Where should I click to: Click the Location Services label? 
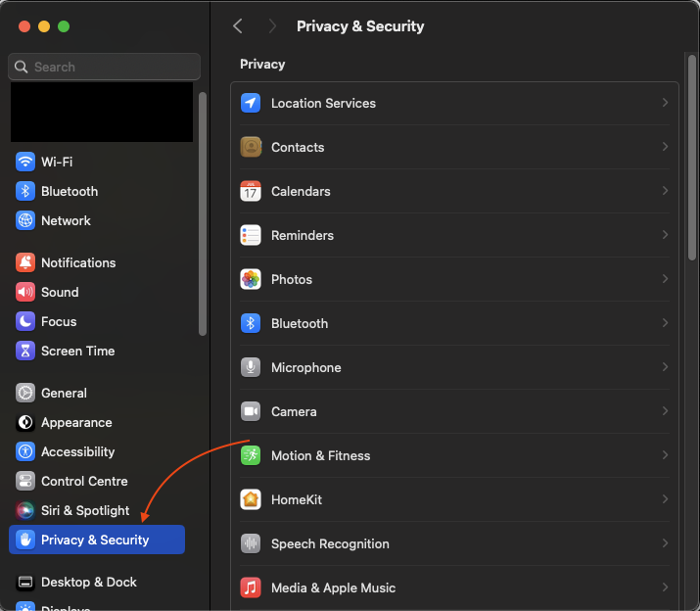coord(323,103)
